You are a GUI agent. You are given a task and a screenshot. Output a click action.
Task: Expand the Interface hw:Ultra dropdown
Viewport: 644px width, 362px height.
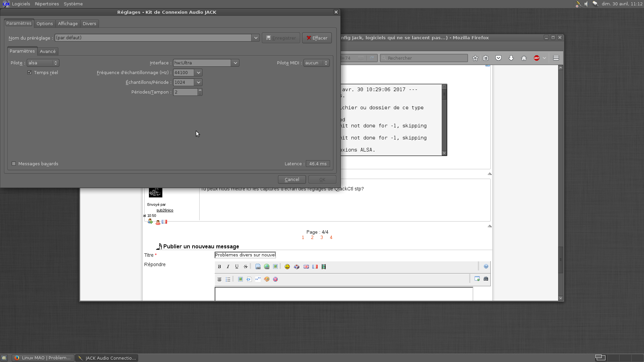235,63
